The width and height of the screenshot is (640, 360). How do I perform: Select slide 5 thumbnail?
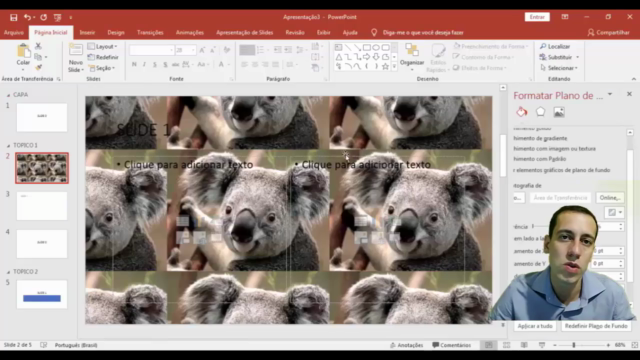[42, 294]
